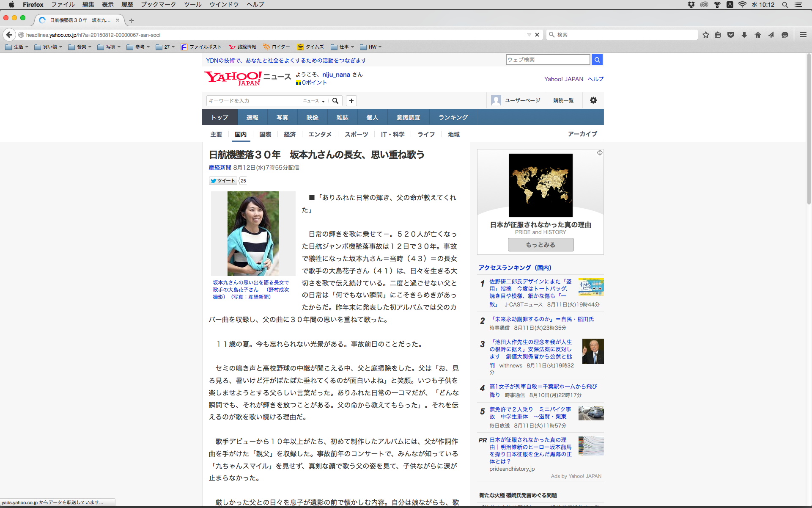Screen dimensions: 812x508
Task: Open the Firefox downloads arrow icon
Action: [x=744, y=35]
